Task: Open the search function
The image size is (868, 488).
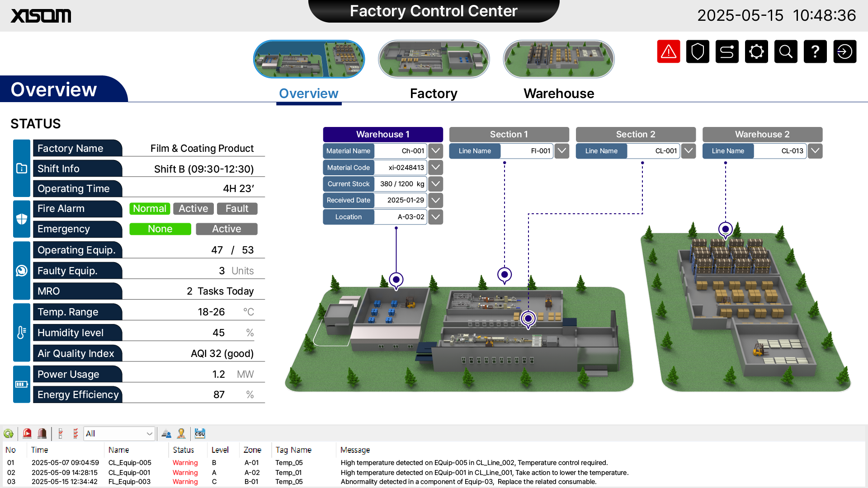Action: (x=786, y=51)
